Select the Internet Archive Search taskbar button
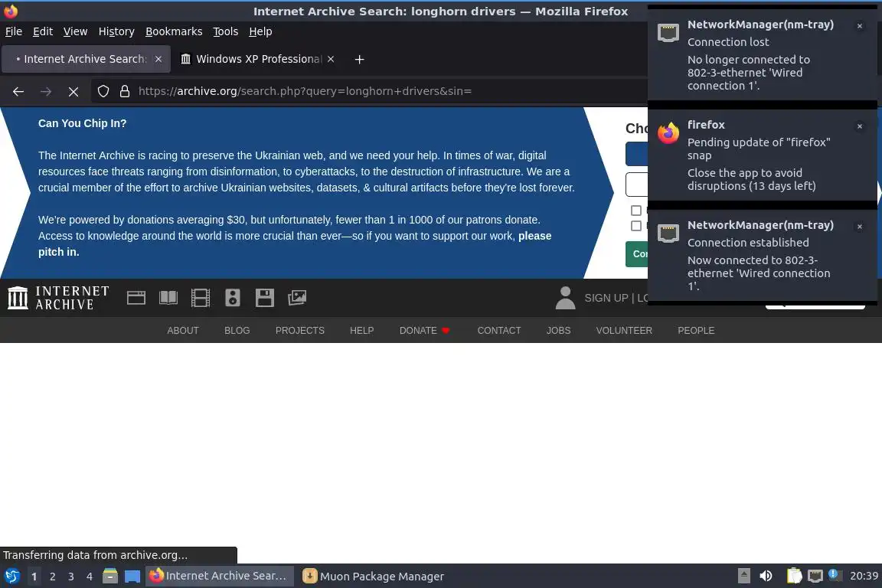The width and height of the screenshot is (882, 588). [x=220, y=577]
